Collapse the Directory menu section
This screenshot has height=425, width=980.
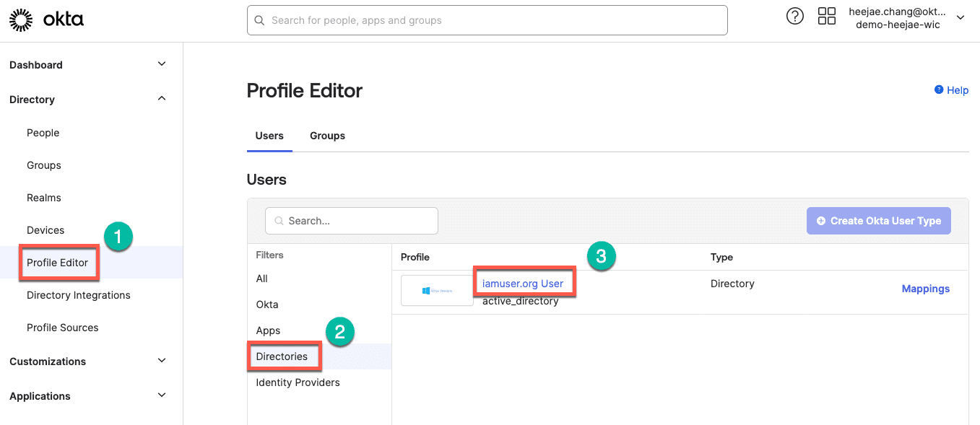click(162, 99)
